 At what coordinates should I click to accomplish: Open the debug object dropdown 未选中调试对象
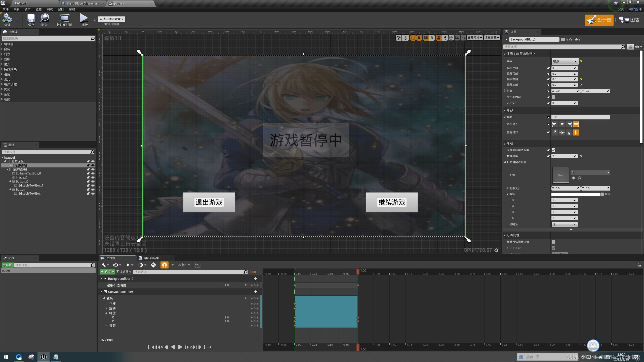(x=111, y=19)
